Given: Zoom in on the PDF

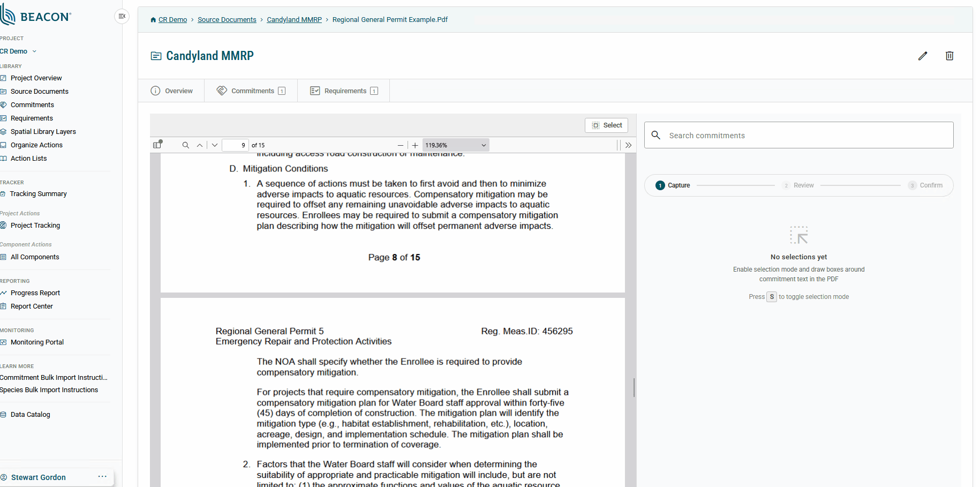Looking at the screenshot, I should 415,145.
